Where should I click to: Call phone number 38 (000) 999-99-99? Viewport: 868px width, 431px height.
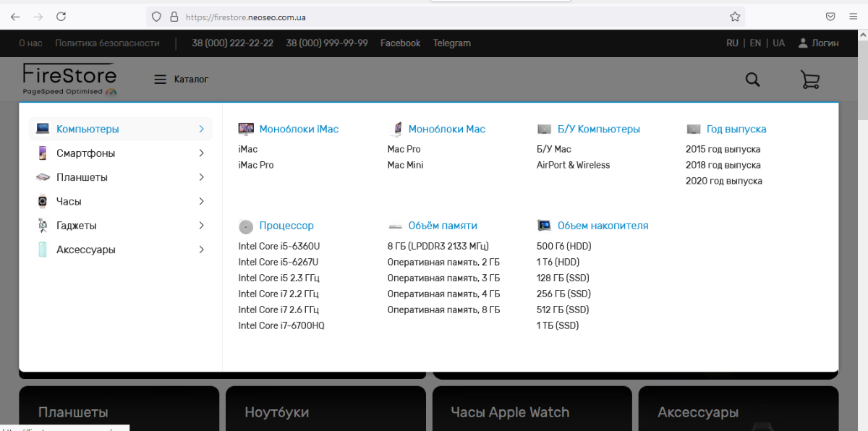pyautogui.click(x=327, y=43)
